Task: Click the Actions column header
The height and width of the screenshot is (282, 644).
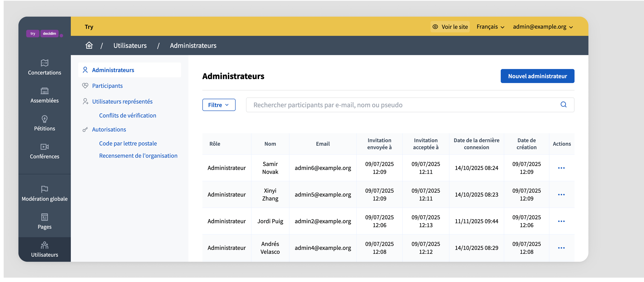Action: click(562, 144)
